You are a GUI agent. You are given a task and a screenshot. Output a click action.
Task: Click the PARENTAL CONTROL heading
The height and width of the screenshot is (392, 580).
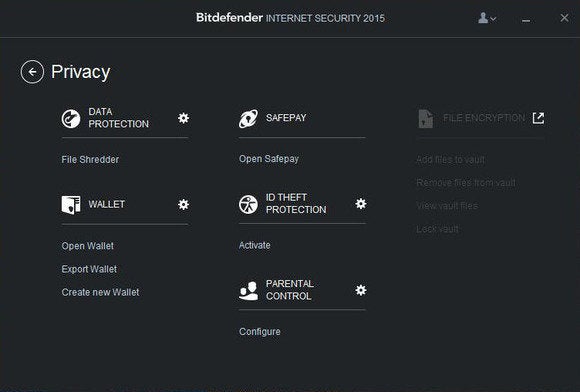290,290
